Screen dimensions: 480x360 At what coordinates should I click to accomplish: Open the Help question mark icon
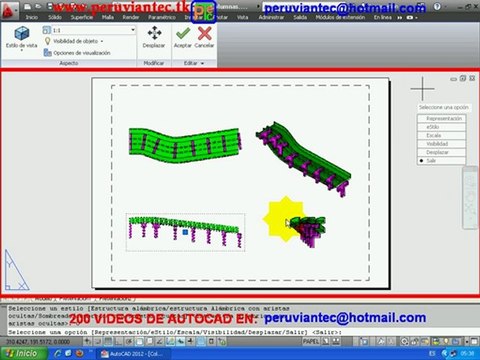(437, 7)
